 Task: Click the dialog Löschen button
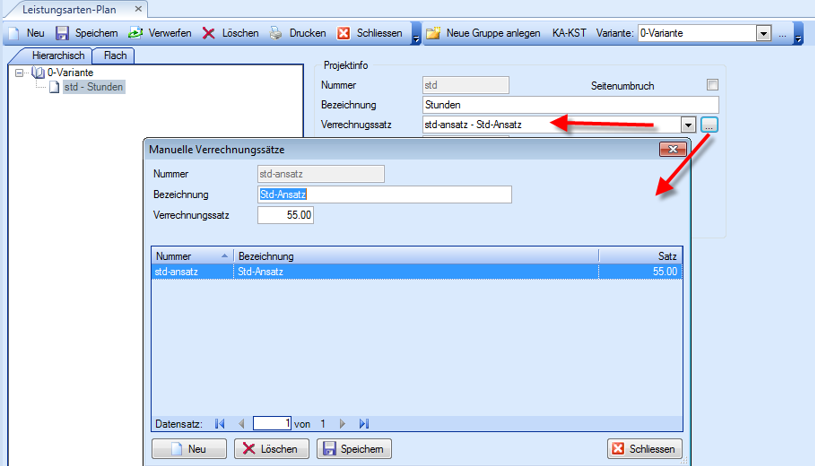coord(271,449)
